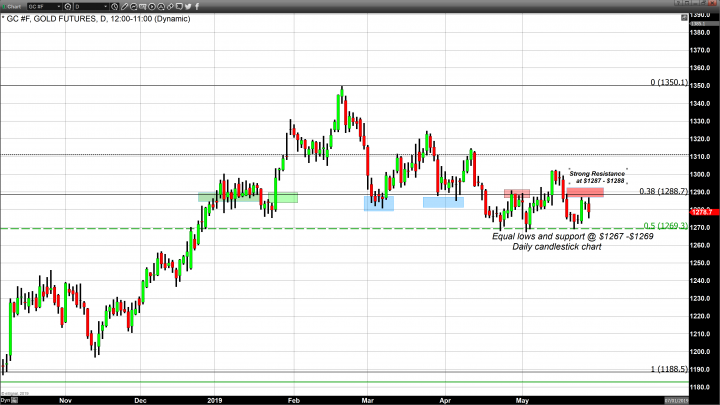Select the blue support rectangle near Apr
Screen dimensions: 720x405
coord(443,202)
